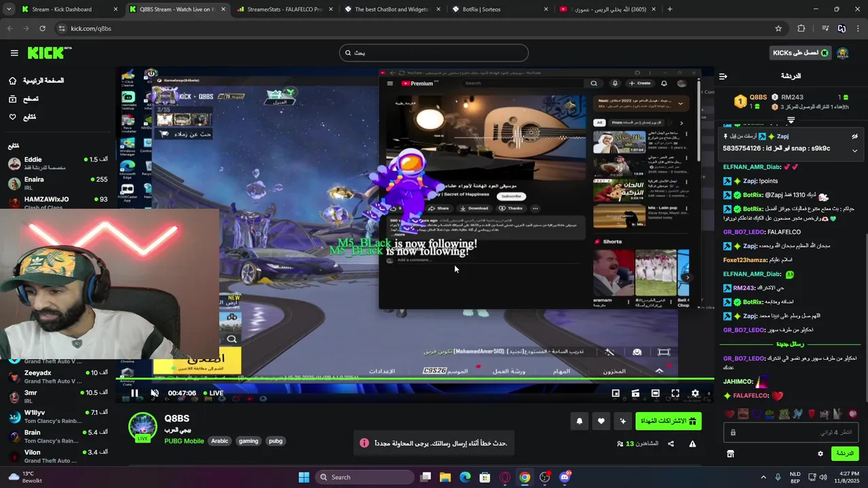Image resolution: width=868 pixels, height=488 pixels.
Task: Open the PUBG Mobile category link
Action: coord(184,441)
